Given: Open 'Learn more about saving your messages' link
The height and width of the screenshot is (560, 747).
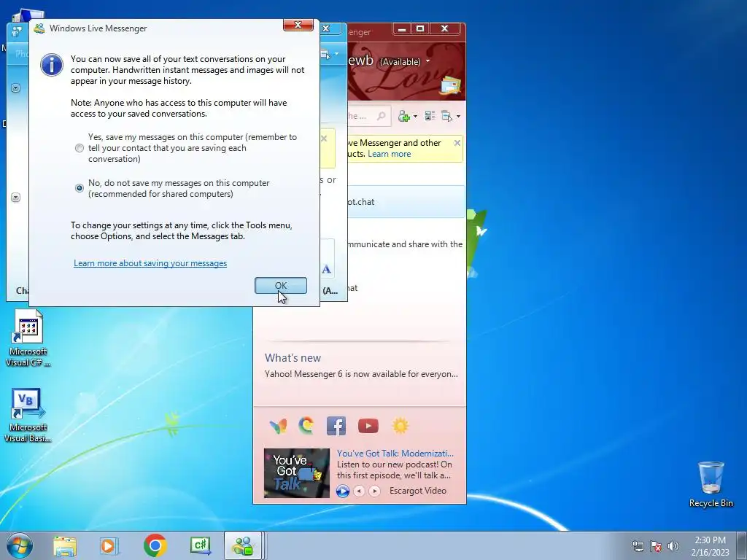Looking at the screenshot, I should (x=150, y=263).
